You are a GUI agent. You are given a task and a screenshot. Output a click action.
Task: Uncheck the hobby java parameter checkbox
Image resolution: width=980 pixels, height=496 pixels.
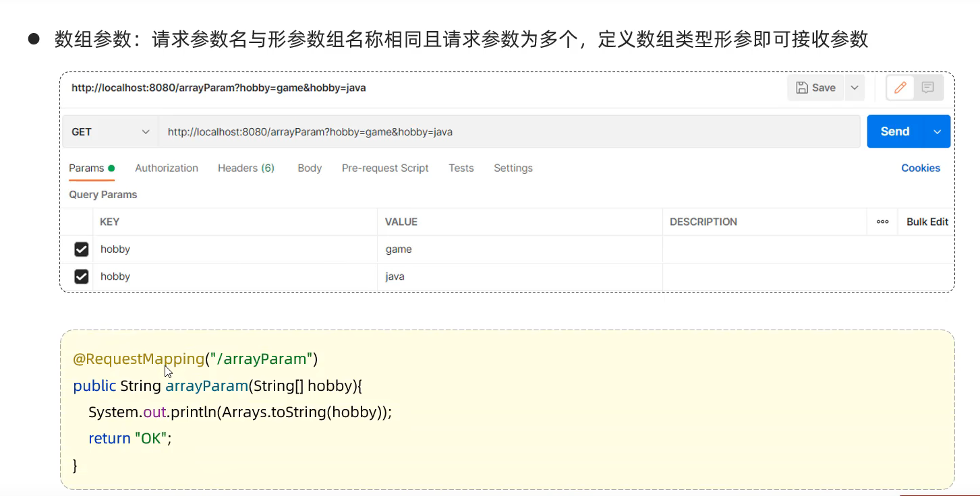(x=82, y=277)
